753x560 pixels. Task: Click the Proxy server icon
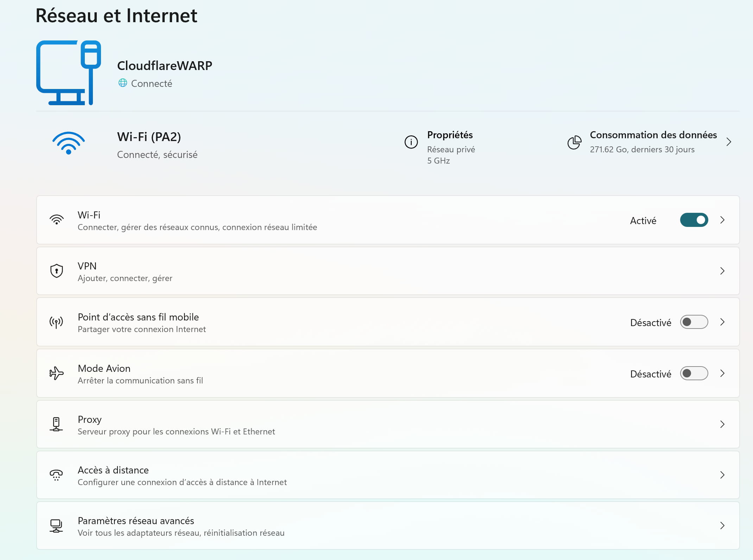[56, 424]
